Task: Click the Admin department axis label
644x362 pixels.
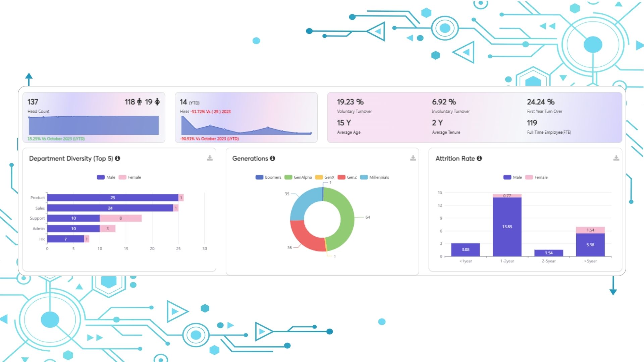Action: (39, 229)
